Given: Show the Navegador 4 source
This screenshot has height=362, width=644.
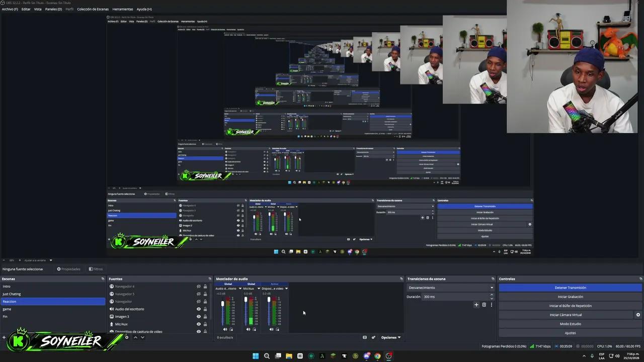Looking at the screenshot, I should [199, 287].
